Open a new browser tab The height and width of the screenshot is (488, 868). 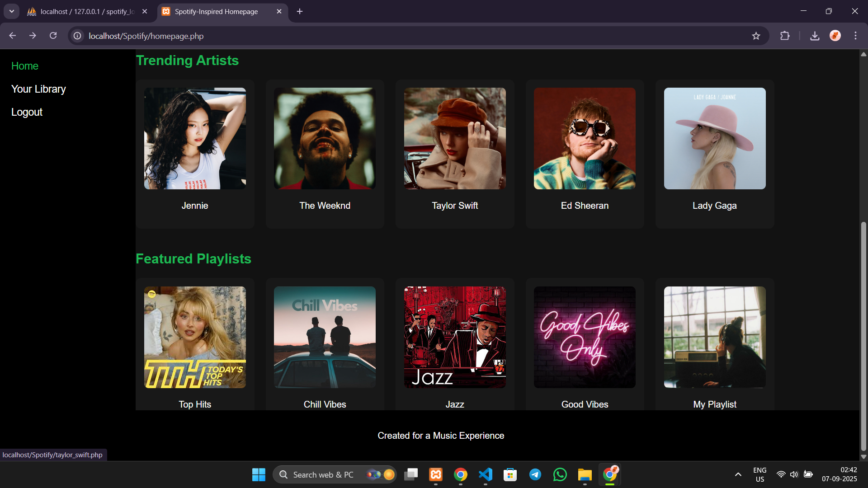tap(300, 11)
